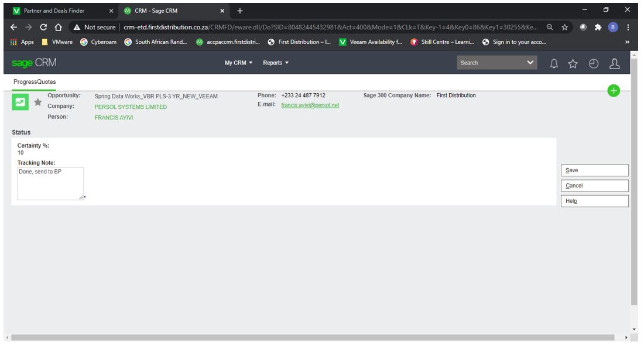Image resolution: width=644 pixels, height=345 pixels.
Task: Reload the page with the refresh icon
Action: pos(43,26)
